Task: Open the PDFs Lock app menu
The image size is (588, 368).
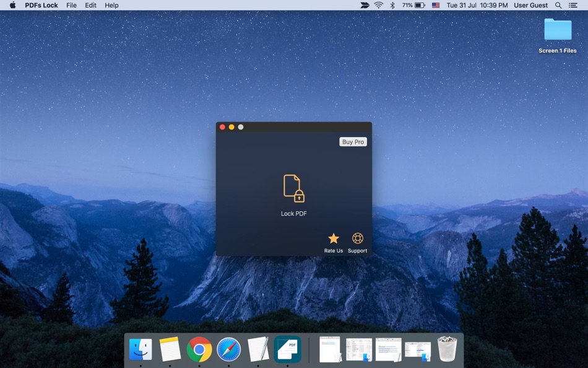Action: tap(41, 5)
